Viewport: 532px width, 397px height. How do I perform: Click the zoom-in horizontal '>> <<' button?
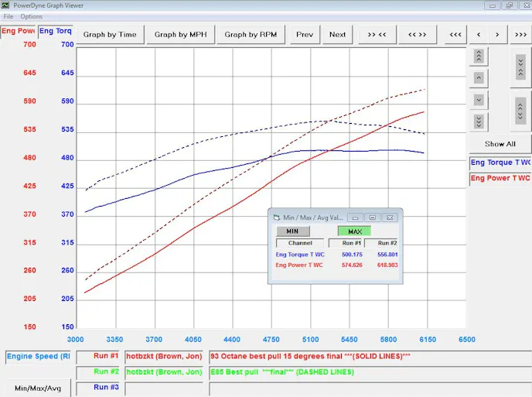pos(377,34)
